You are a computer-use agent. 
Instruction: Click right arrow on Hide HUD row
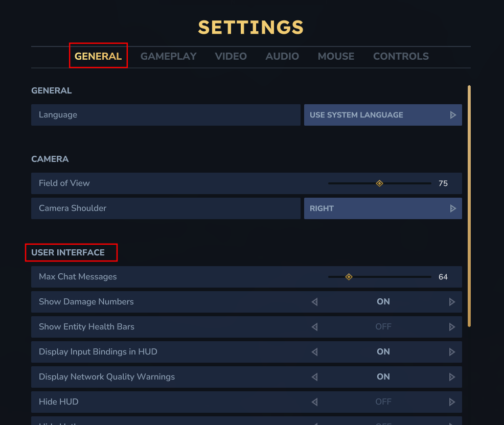(x=452, y=402)
